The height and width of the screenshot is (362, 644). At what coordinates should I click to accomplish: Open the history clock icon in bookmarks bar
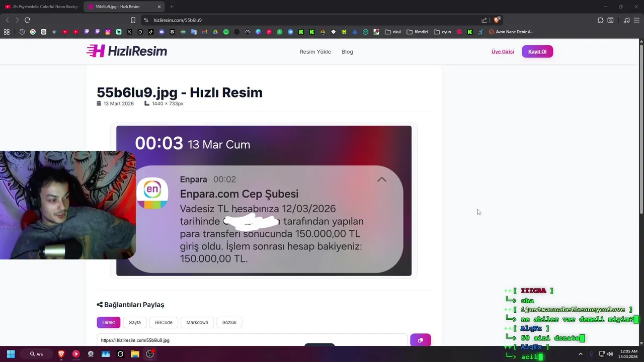pos(22,32)
